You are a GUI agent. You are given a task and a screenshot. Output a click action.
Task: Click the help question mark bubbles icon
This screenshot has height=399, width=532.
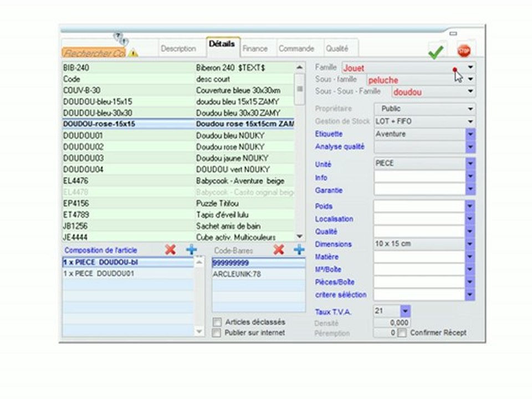121,38
